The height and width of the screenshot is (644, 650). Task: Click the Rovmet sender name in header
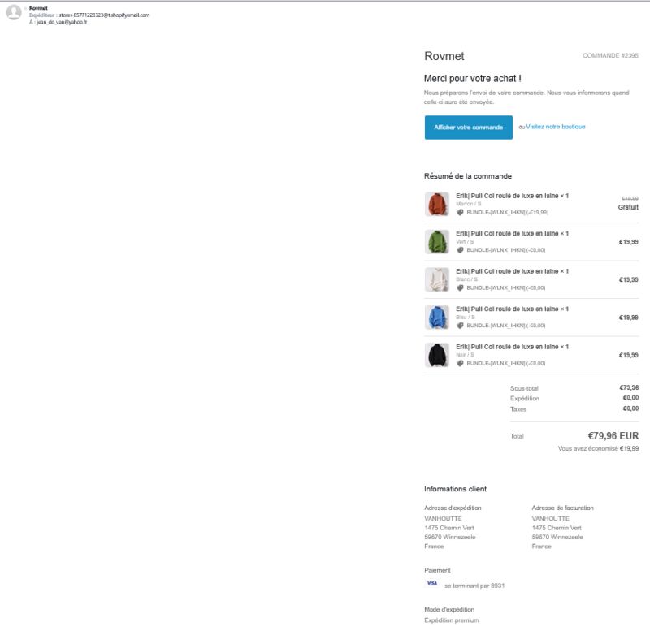click(x=38, y=8)
